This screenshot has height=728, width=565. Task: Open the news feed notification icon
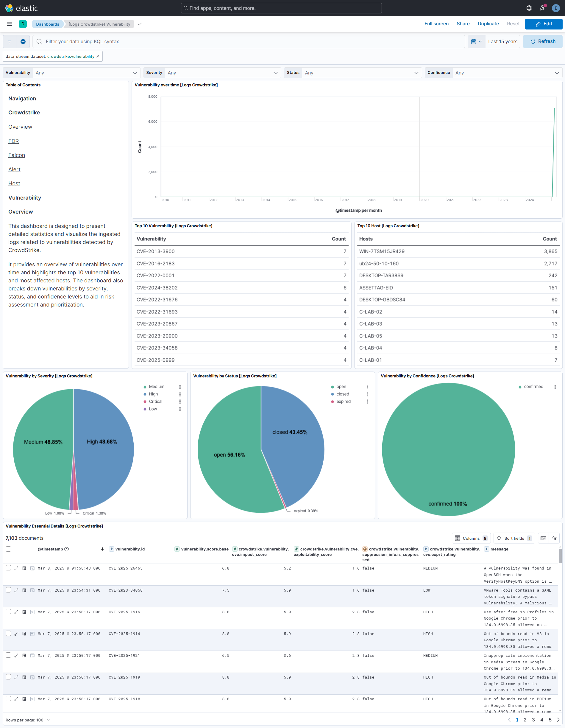(542, 8)
